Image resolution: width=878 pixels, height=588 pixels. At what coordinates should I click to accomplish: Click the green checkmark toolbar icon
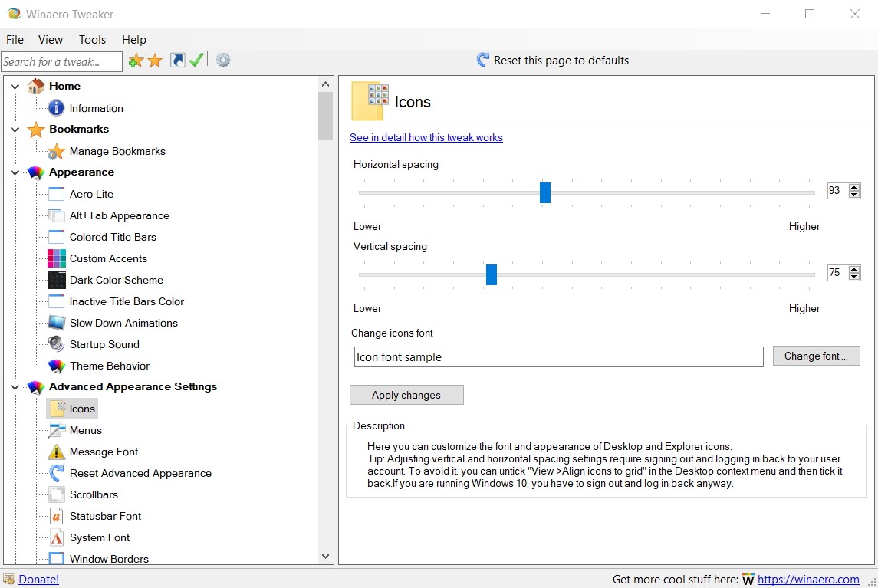click(x=196, y=60)
